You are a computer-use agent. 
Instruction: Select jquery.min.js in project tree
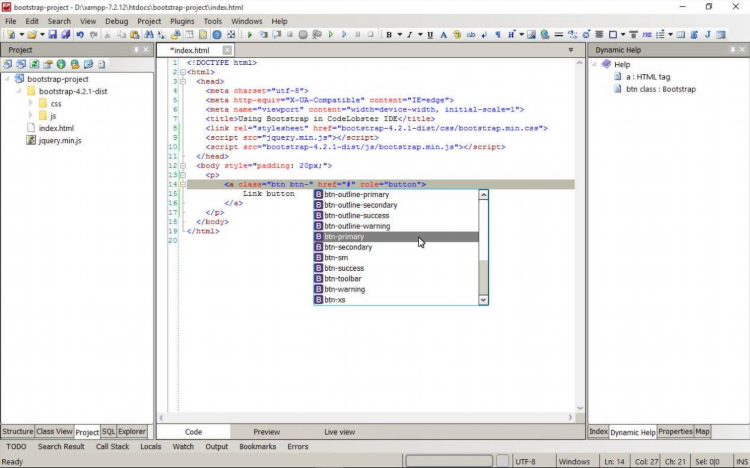pyautogui.click(x=60, y=140)
